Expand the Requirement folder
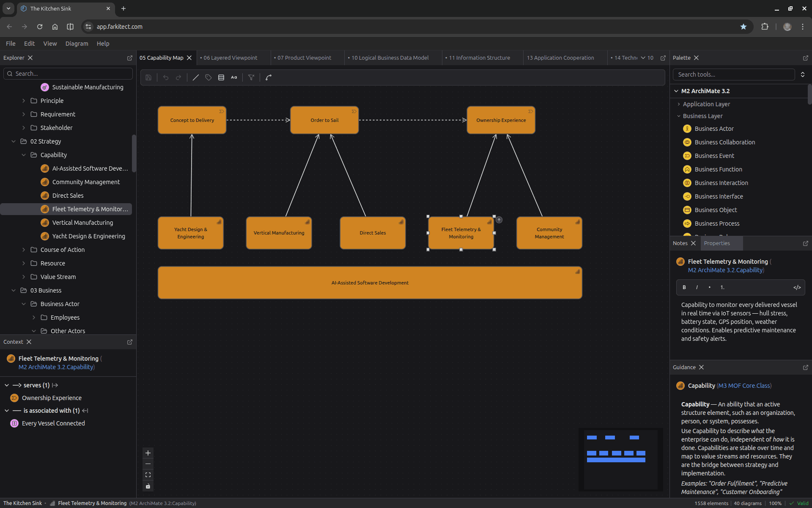 pos(24,114)
